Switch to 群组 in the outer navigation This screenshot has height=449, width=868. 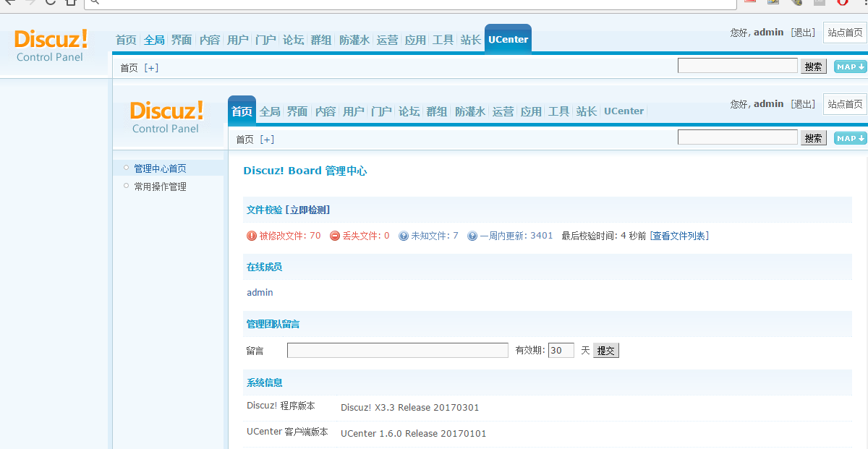coord(321,40)
